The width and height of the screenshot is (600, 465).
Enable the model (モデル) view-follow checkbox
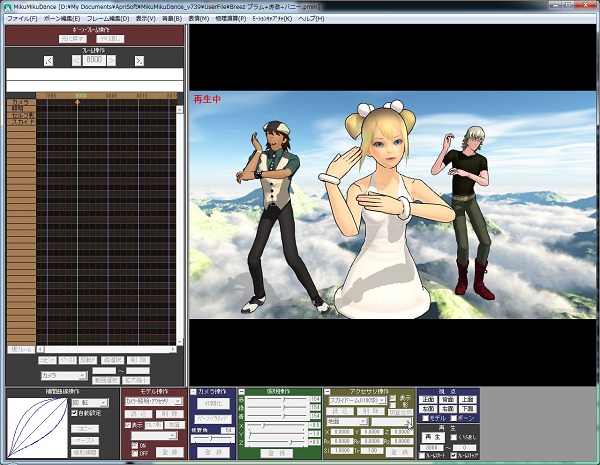[426, 418]
